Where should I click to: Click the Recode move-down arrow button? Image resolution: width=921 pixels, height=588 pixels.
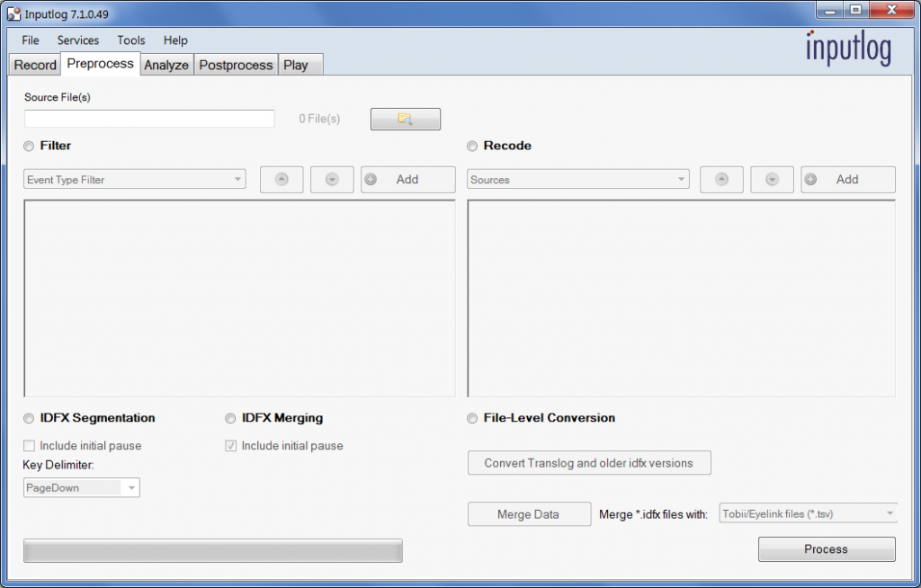click(x=772, y=180)
